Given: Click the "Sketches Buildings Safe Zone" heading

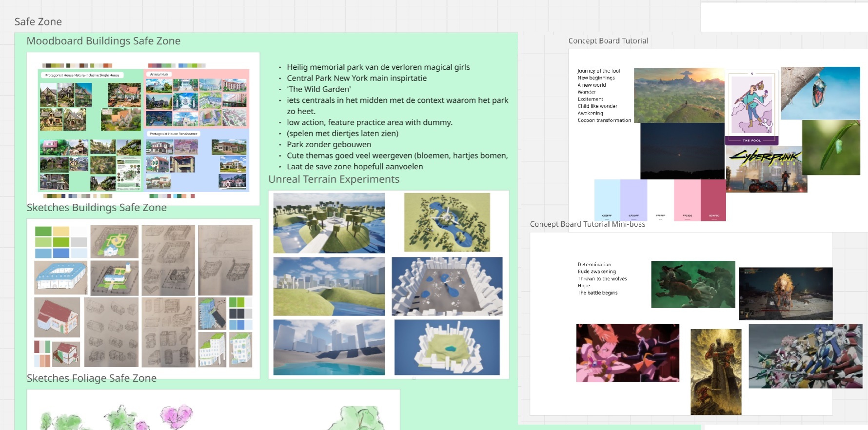Looking at the screenshot, I should 97,208.
